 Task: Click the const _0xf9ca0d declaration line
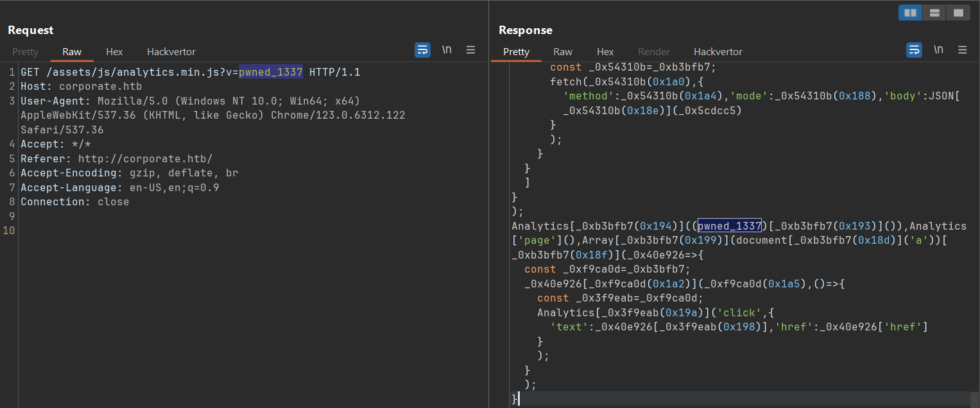pos(607,269)
